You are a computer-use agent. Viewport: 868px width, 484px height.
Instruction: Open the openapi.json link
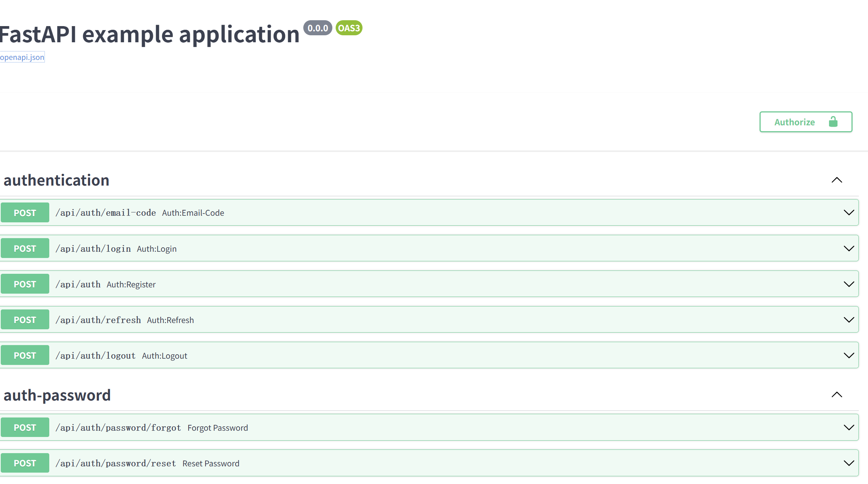(22, 57)
